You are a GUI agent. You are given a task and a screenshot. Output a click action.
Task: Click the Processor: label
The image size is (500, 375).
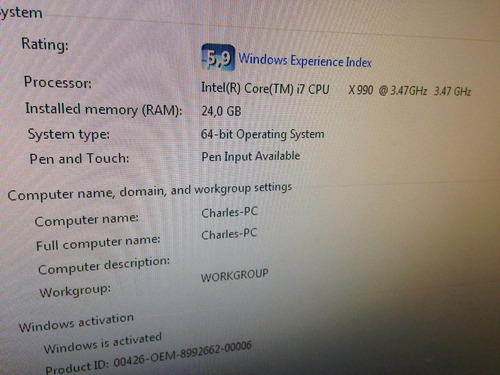tap(58, 82)
